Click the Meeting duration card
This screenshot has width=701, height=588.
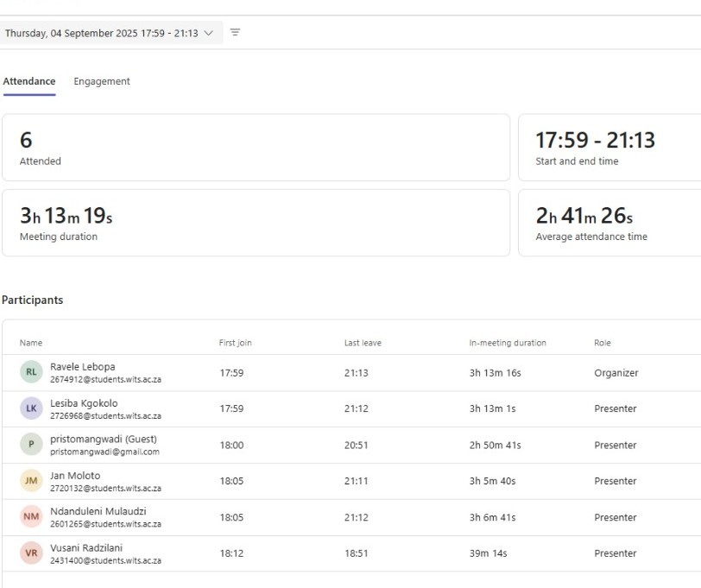pos(256,220)
